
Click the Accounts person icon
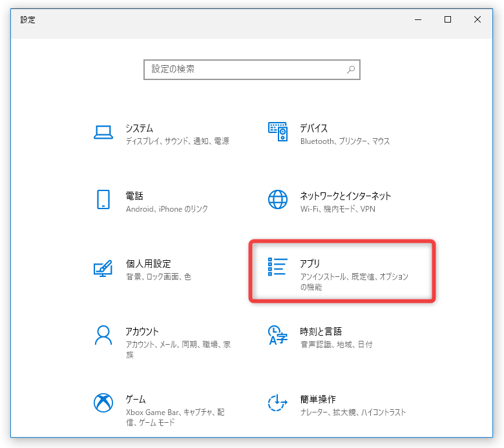point(103,335)
